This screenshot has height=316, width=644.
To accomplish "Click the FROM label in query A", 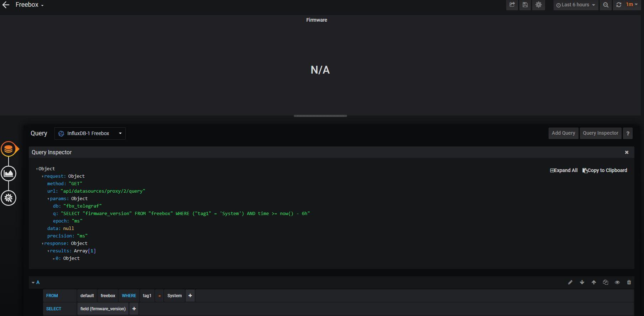I will 52,296.
